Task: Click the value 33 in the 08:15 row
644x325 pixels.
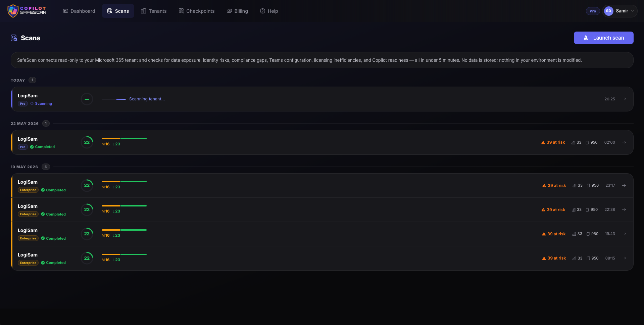Action: pos(580,258)
